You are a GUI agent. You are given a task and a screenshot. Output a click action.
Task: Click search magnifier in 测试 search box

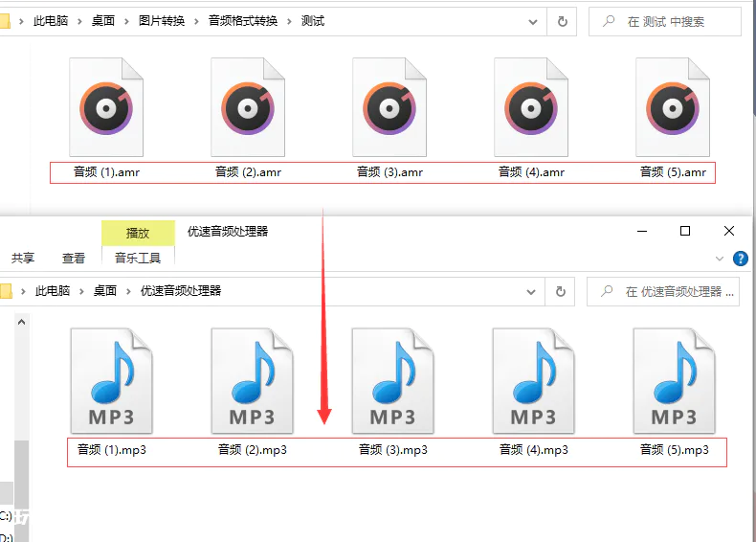point(609,21)
